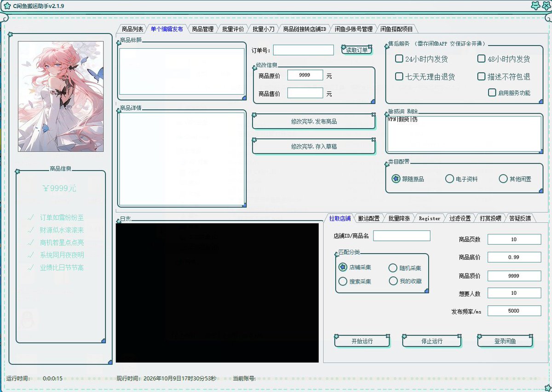Open the 商品列表 tab
Viewport: 552px width, 392px height.
(x=132, y=29)
